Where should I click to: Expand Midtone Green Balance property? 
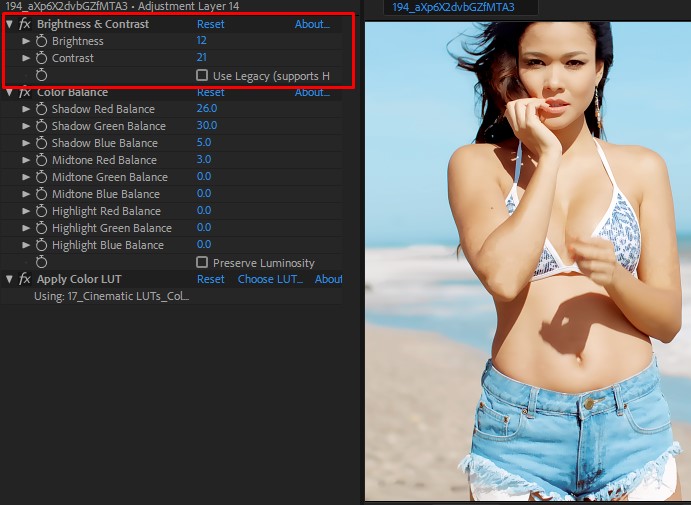[26, 177]
